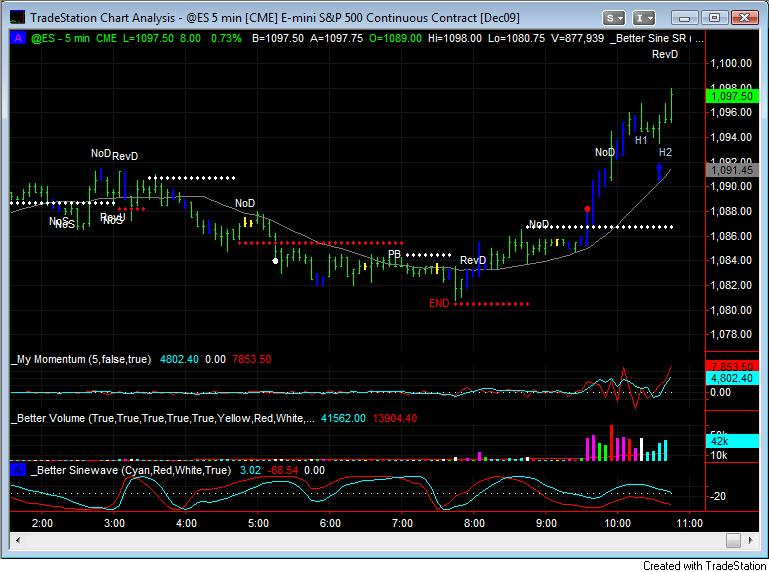The width and height of the screenshot is (769, 572).
Task: Click the cyan 42k volume marker
Action: pos(732,441)
